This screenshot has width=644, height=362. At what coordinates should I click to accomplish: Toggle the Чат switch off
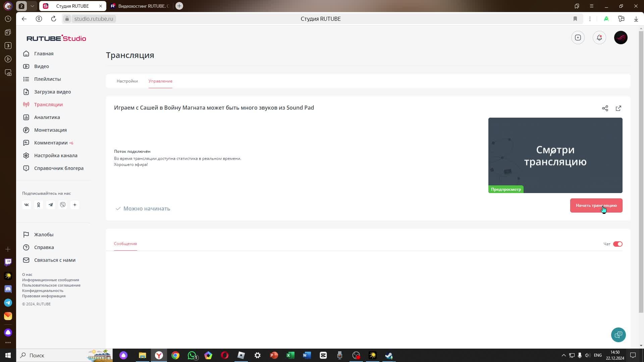(x=618, y=244)
